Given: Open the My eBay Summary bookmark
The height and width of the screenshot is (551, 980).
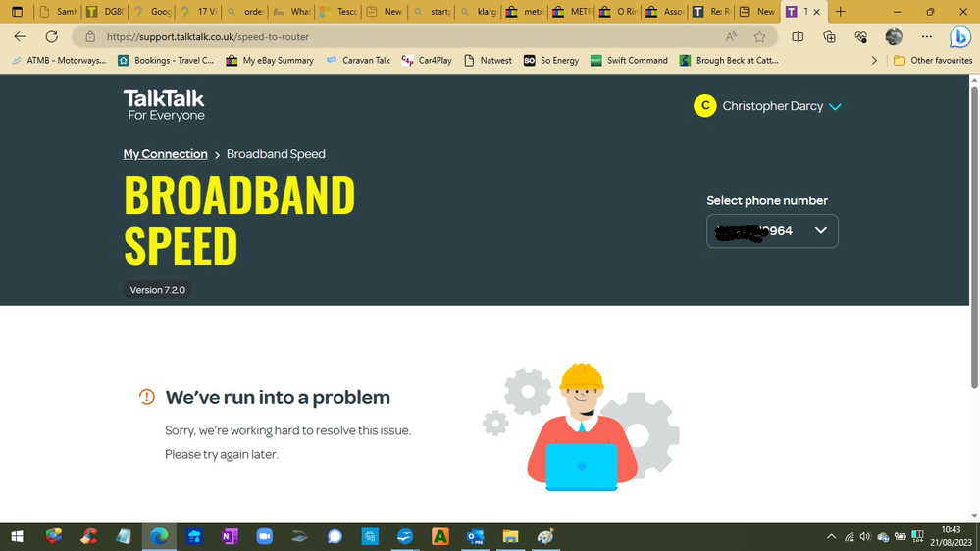Looking at the screenshot, I should (270, 60).
